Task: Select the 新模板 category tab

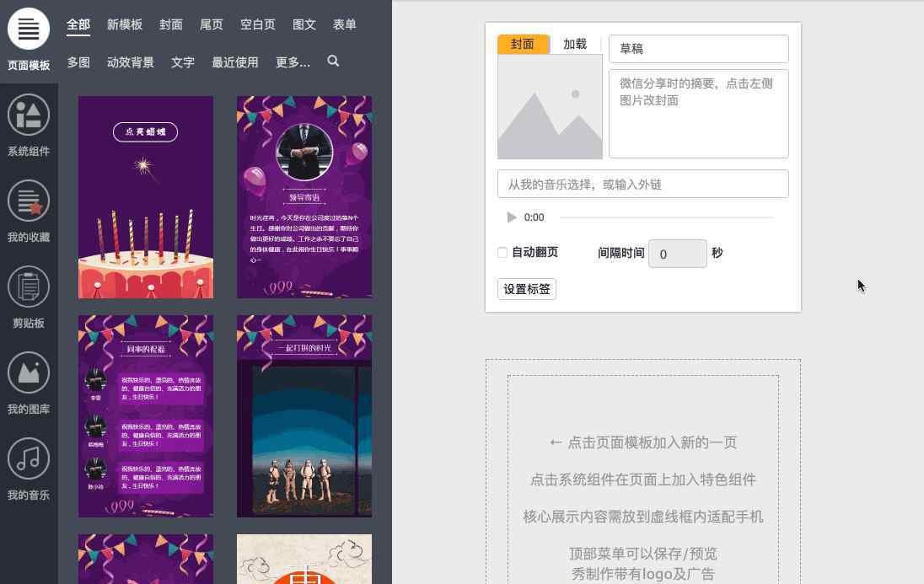Action: [125, 24]
